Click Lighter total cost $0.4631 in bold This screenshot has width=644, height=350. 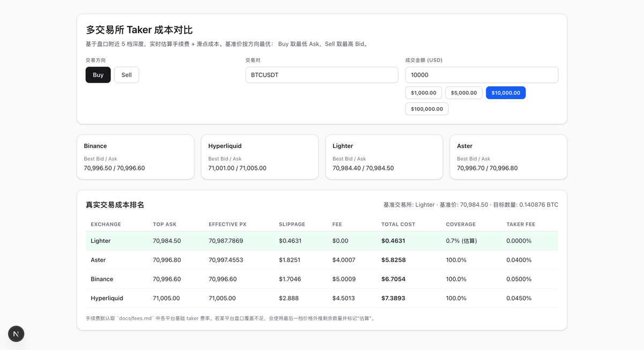(393, 241)
